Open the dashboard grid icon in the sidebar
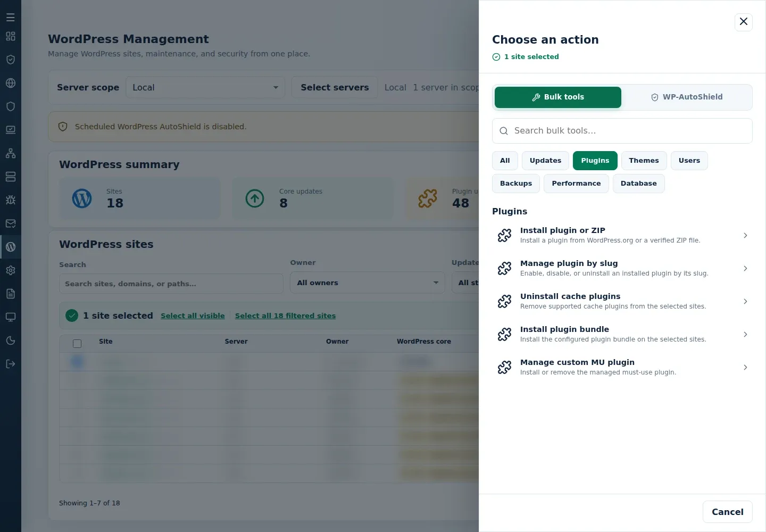 11,36
